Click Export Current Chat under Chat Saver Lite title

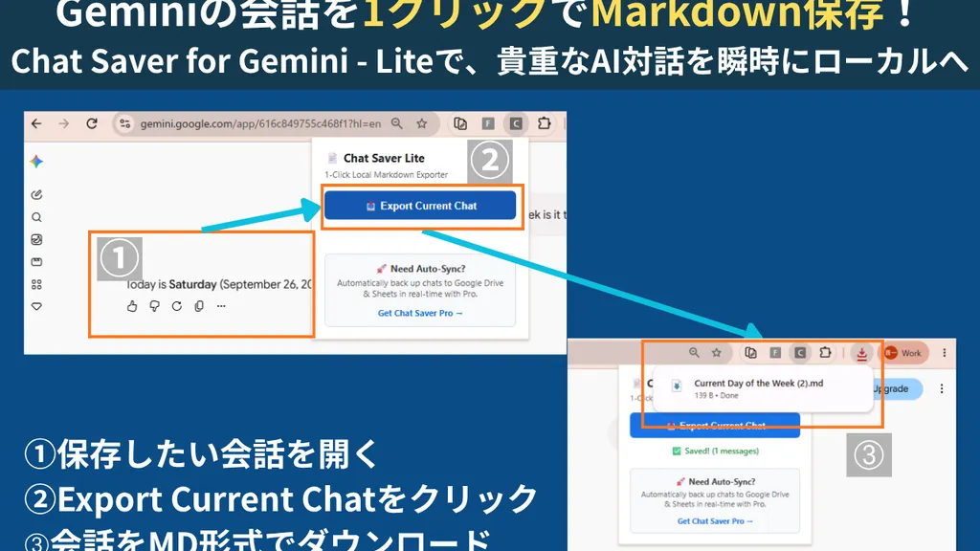pos(420,206)
